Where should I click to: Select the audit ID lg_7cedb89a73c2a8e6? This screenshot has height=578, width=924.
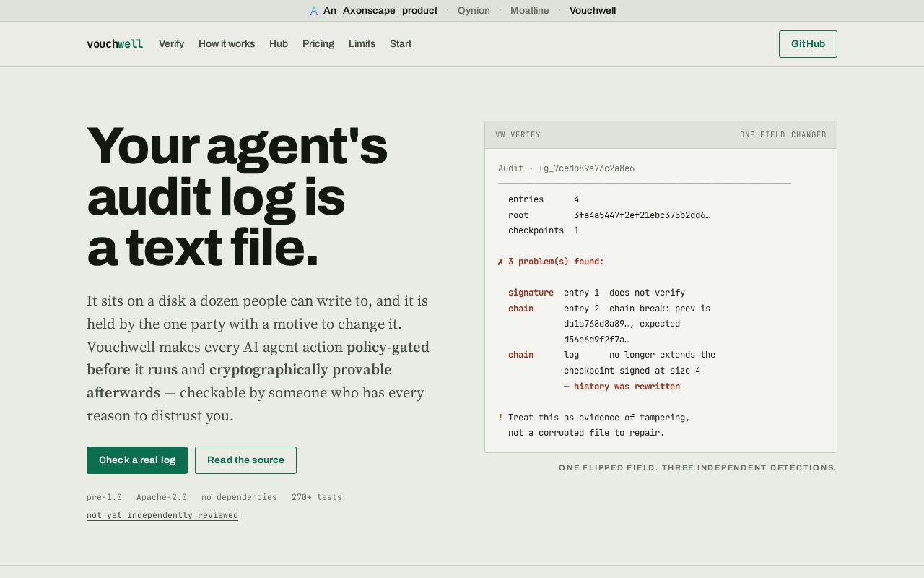586,168
